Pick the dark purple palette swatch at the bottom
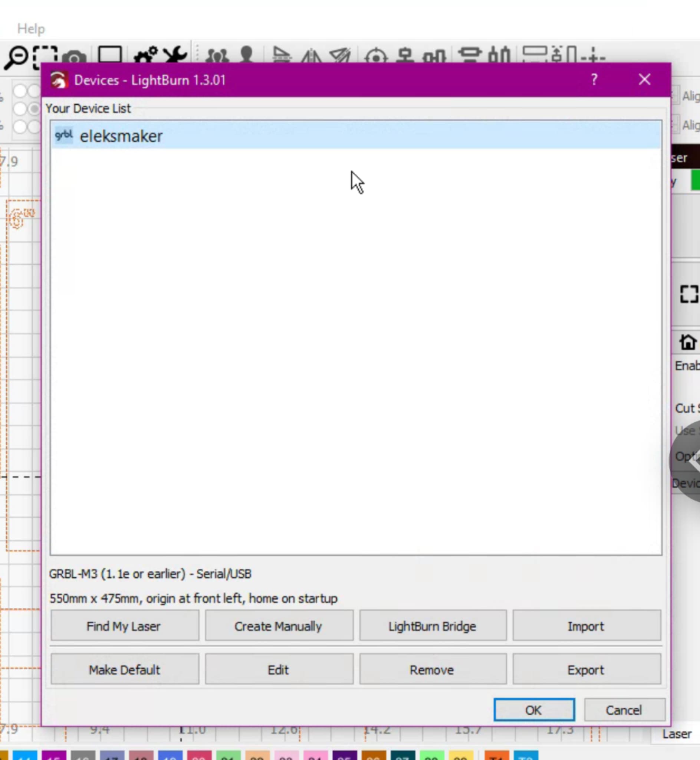Screen dimensions: 700x760 coord(344,755)
